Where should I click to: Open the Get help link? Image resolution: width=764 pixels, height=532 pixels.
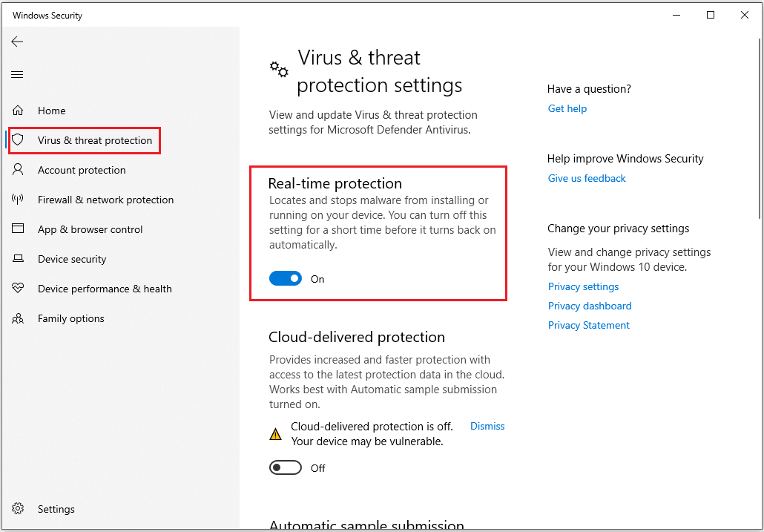coord(567,108)
